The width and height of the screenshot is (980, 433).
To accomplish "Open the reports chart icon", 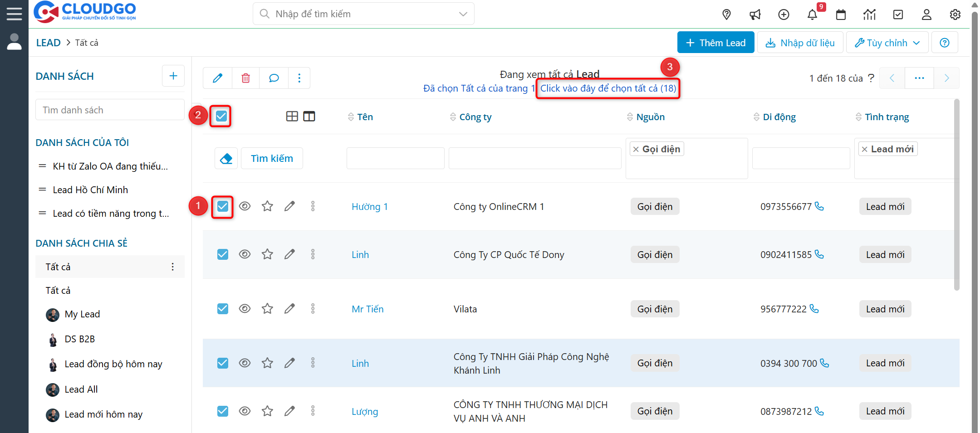I will pos(870,15).
